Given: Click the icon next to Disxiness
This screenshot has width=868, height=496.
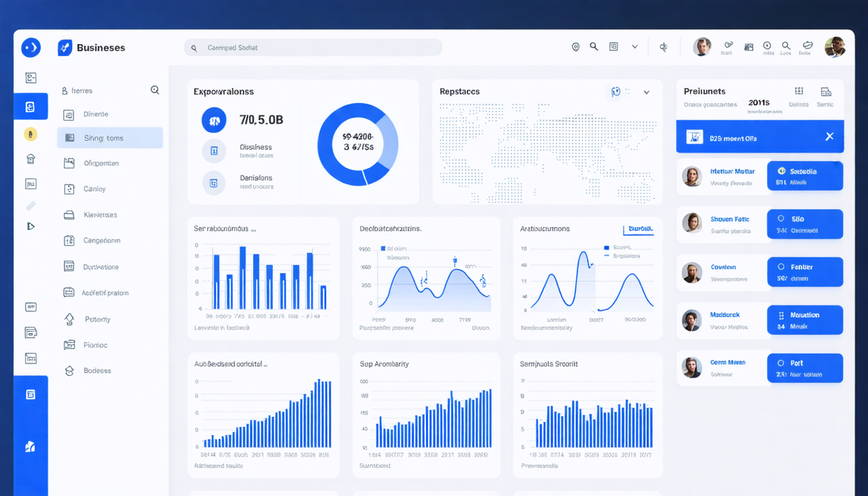Looking at the screenshot, I should 214,151.
